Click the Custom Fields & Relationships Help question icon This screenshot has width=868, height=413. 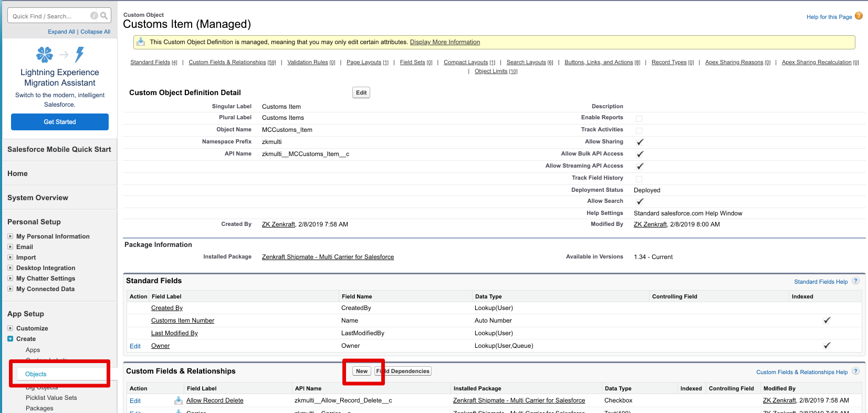click(855, 371)
